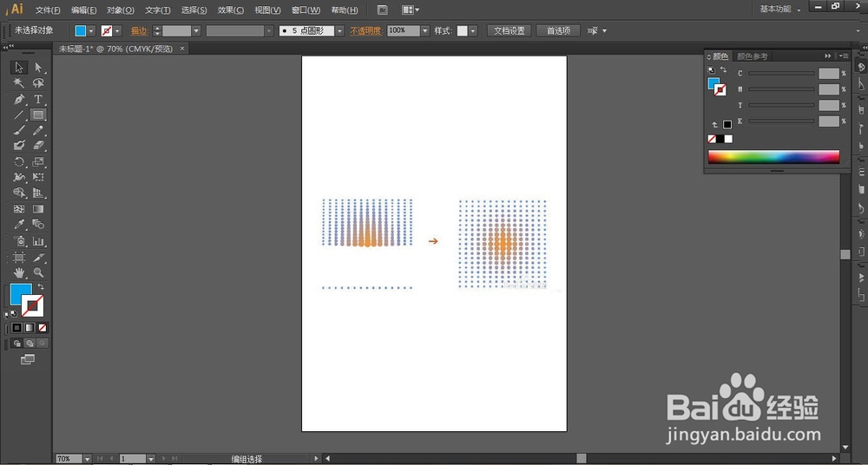868x465 pixels.
Task: Set color fill mode in toolbox
Action: click(16, 328)
